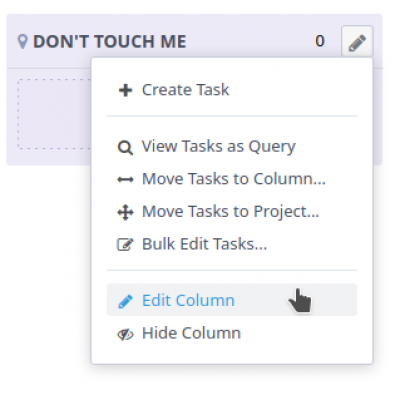
Task: Open Bulk Edit Tasks...
Action: (232, 244)
